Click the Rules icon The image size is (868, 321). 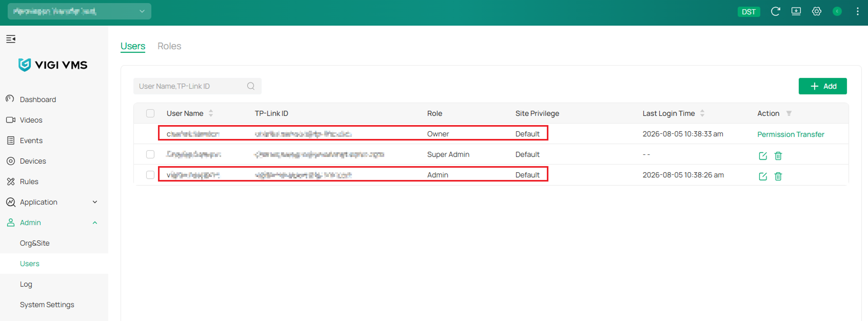click(11, 182)
